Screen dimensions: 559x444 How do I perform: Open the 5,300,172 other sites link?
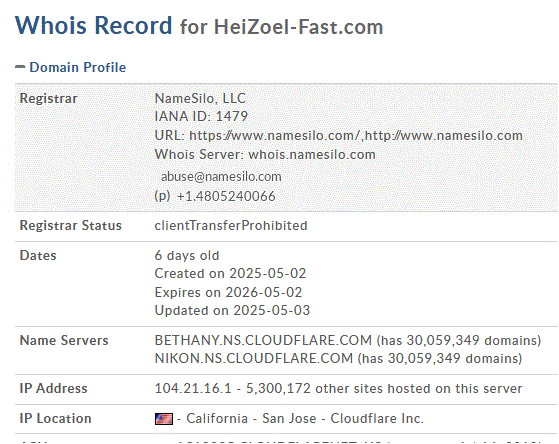coord(384,388)
